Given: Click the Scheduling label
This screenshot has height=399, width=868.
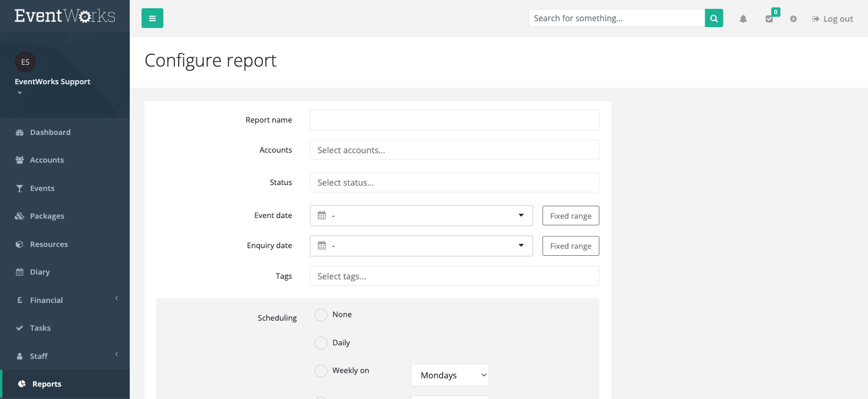Looking at the screenshot, I should (x=277, y=318).
